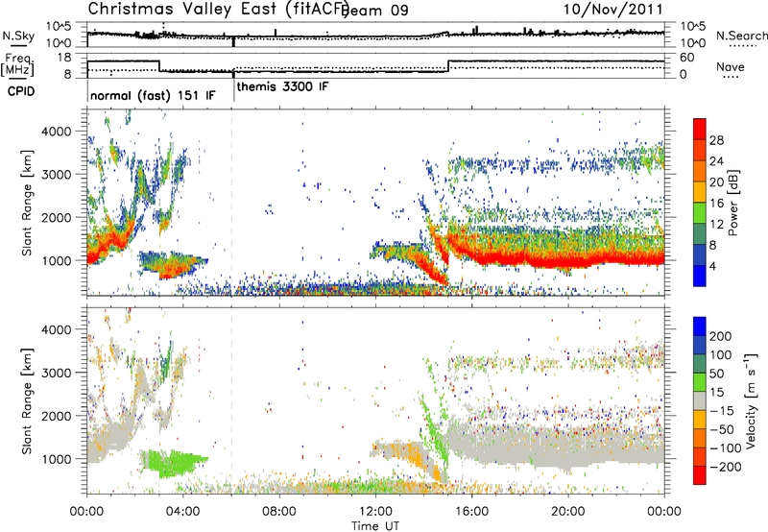Click the 'Nave' legend label

(x=730, y=66)
